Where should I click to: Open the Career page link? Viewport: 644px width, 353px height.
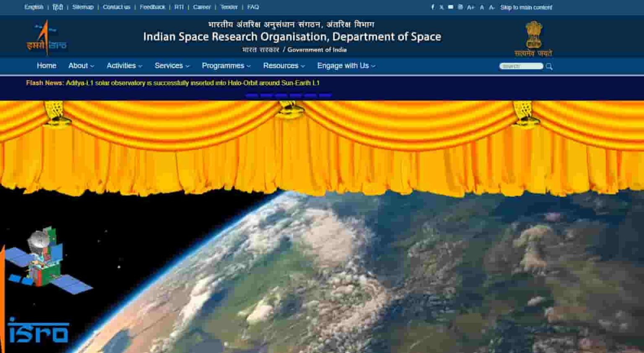click(x=202, y=7)
